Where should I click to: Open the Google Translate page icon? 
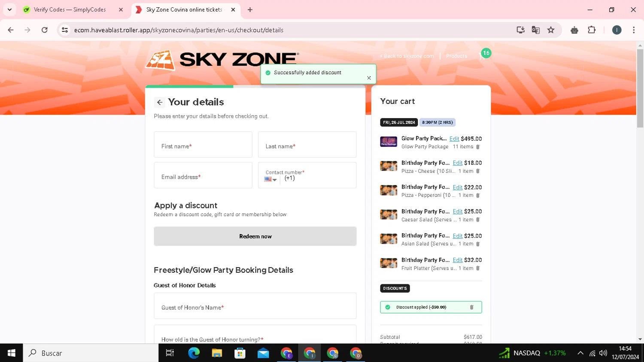(x=535, y=30)
